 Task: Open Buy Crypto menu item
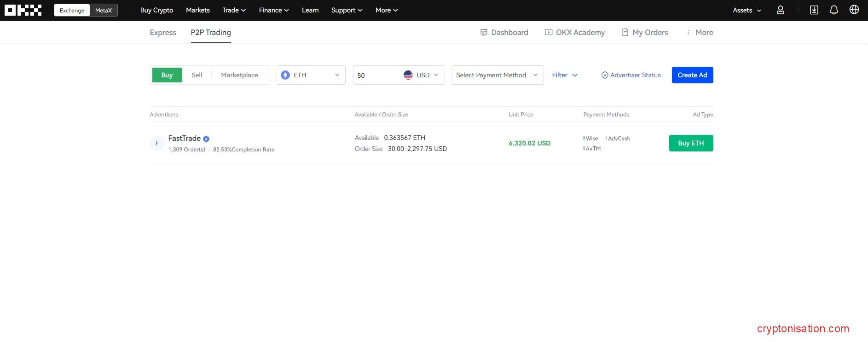tap(156, 10)
